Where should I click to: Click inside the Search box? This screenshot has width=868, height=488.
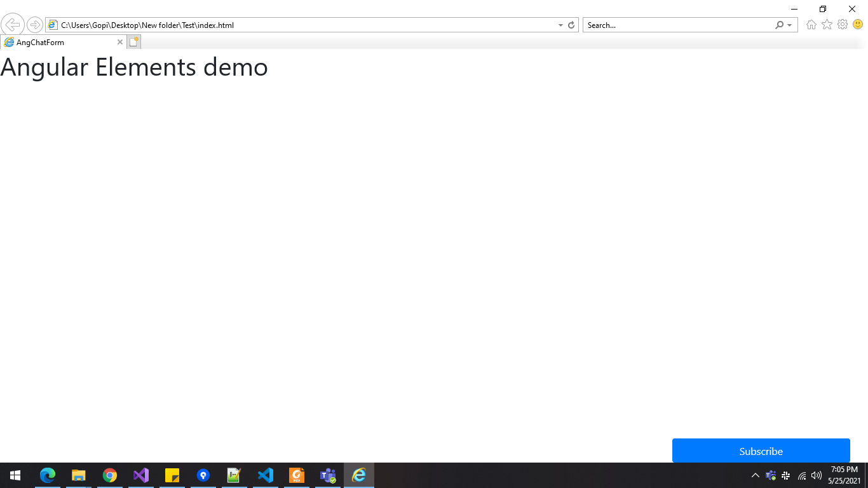(x=674, y=25)
